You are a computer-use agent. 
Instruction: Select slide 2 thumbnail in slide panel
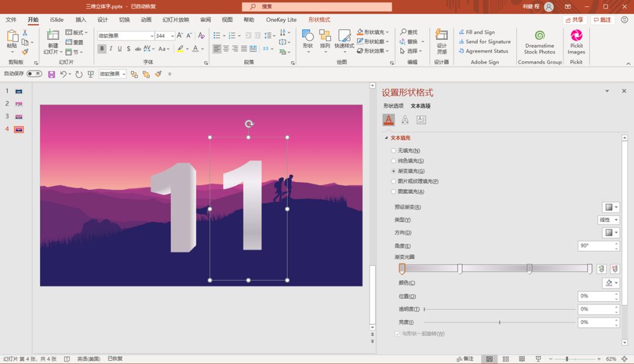click(19, 104)
